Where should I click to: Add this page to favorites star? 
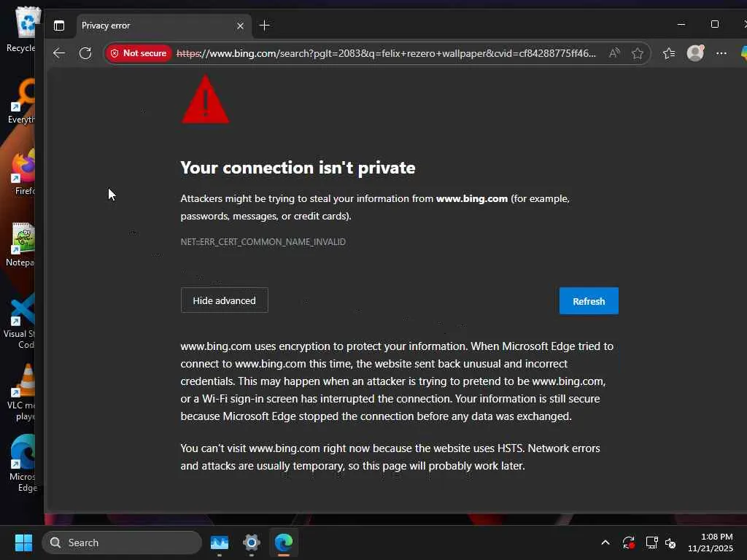(638, 53)
